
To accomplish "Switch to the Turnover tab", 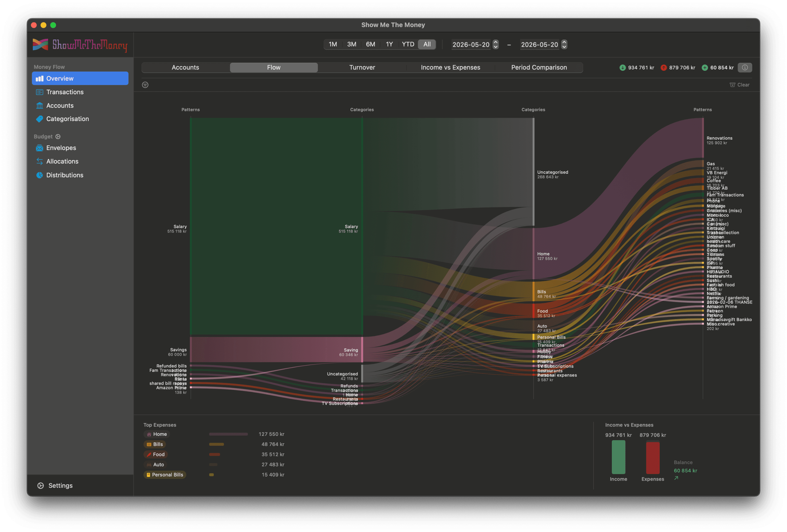I will click(362, 67).
